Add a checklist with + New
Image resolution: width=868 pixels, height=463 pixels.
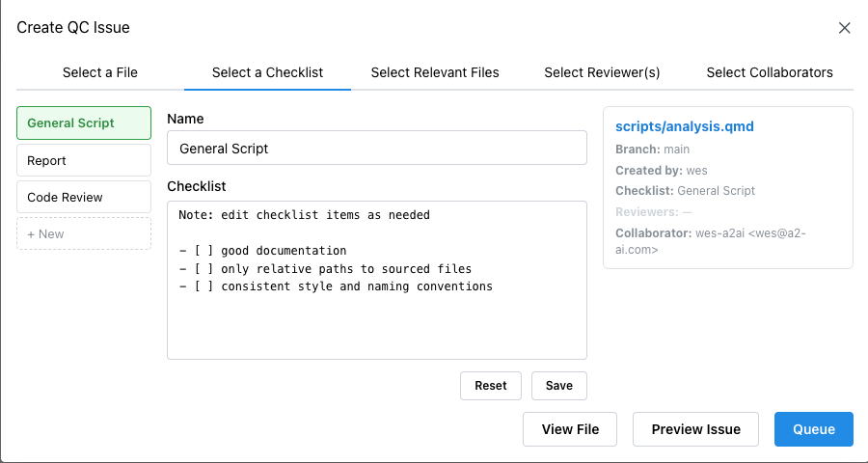[x=84, y=233]
